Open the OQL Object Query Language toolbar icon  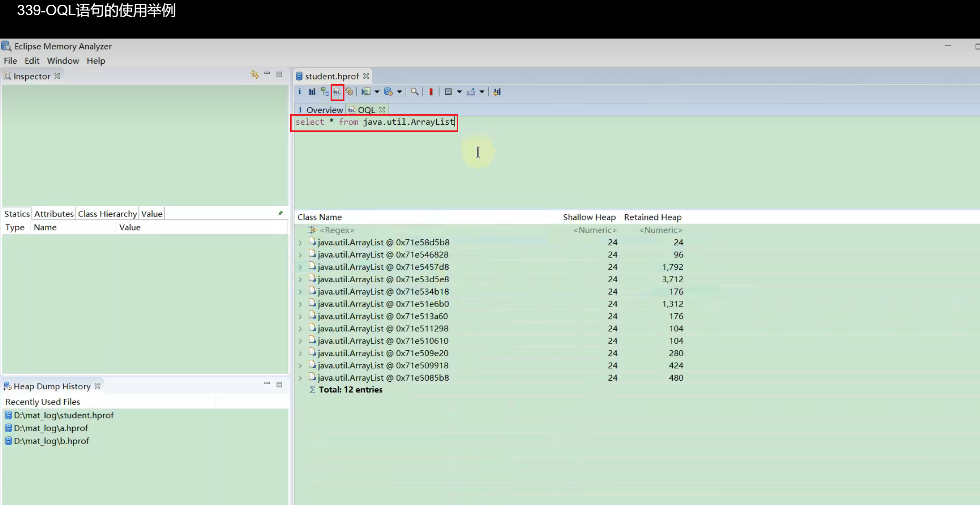(337, 92)
